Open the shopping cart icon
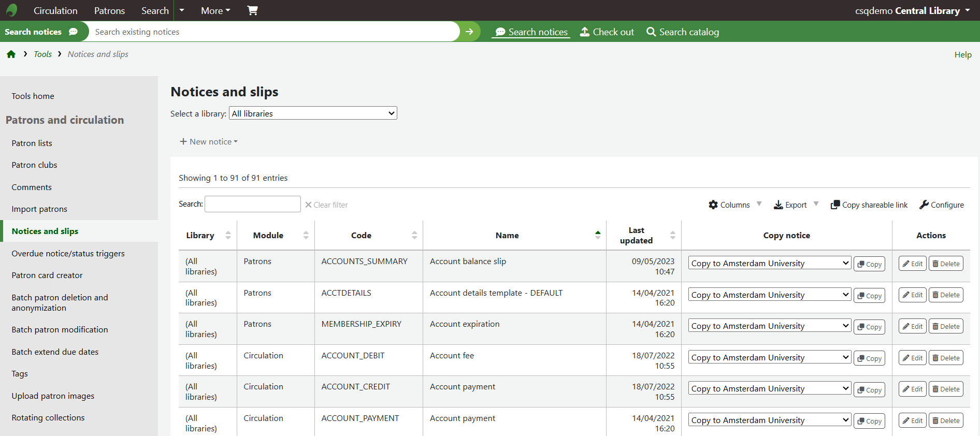The image size is (980, 436). coord(252,10)
